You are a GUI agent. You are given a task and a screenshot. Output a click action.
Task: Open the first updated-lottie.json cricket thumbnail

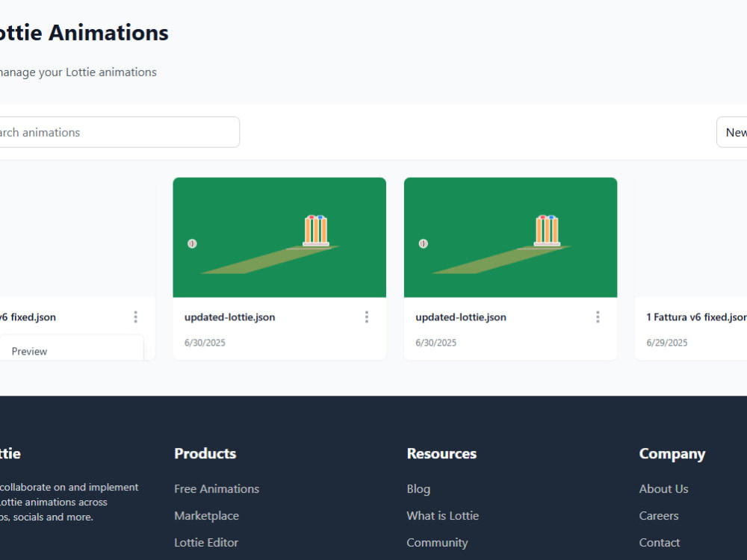pos(279,237)
